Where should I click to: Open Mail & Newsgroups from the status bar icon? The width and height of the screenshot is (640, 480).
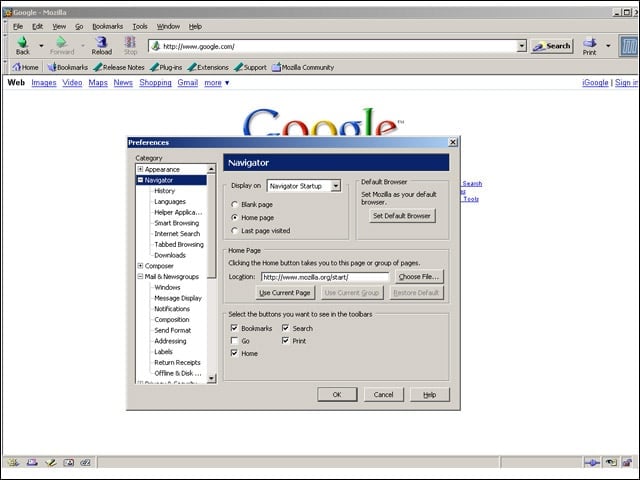pyautogui.click(x=32, y=462)
